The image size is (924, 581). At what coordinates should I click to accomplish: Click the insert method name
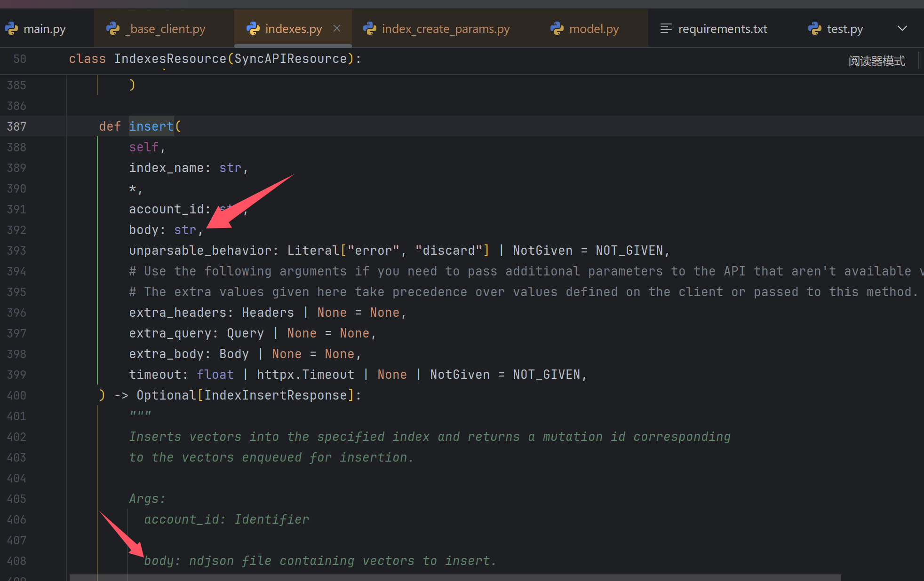tap(151, 126)
